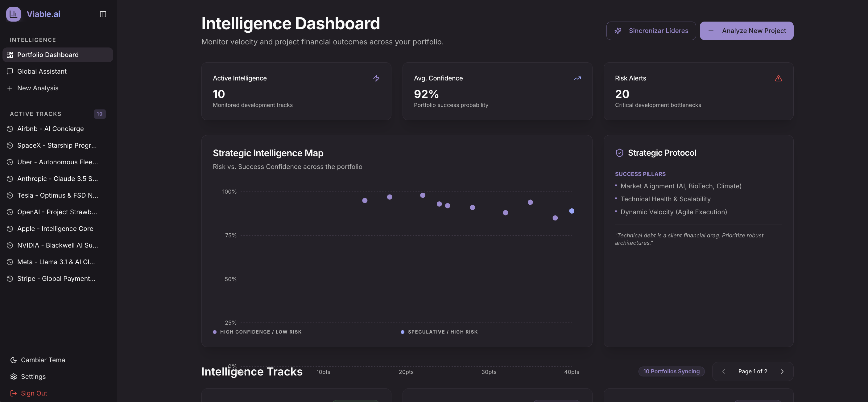Click the history icon beside Airbnb track
This screenshot has width=868, height=402.
tap(10, 129)
